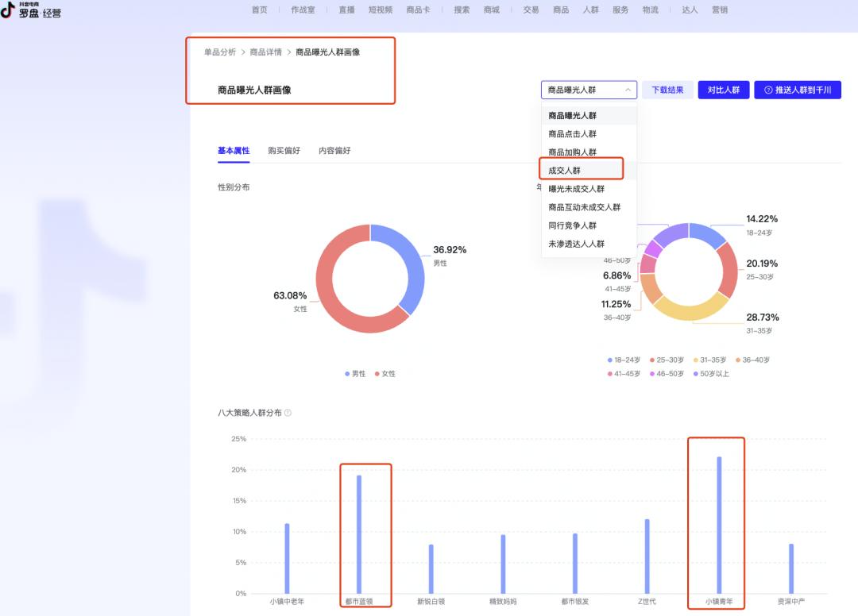Toggle the 男性 legend marker

coord(347,373)
